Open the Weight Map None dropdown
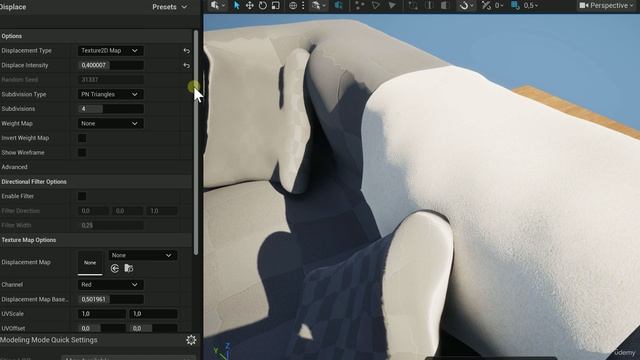640x360 pixels. pyautogui.click(x=111, y=123)
